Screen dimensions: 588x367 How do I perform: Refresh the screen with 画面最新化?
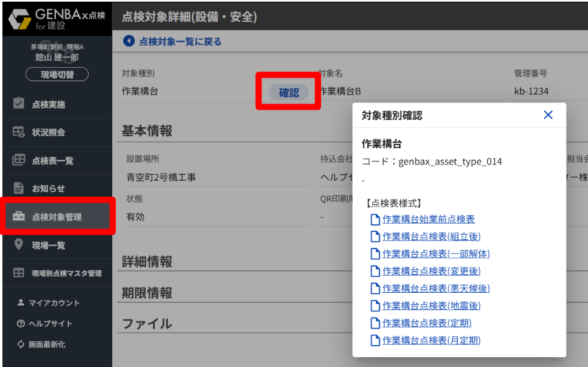(47, 344)
